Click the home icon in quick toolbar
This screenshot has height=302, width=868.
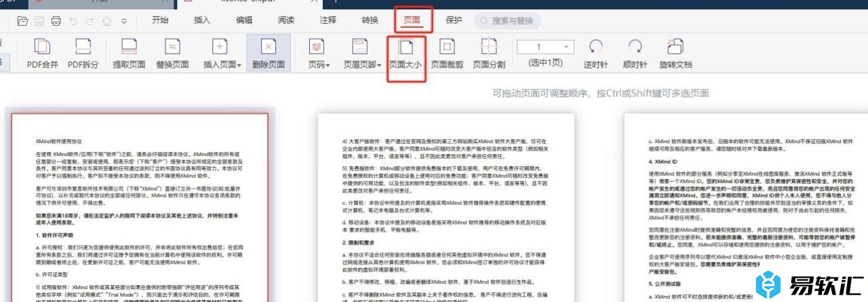pos(106,20)
